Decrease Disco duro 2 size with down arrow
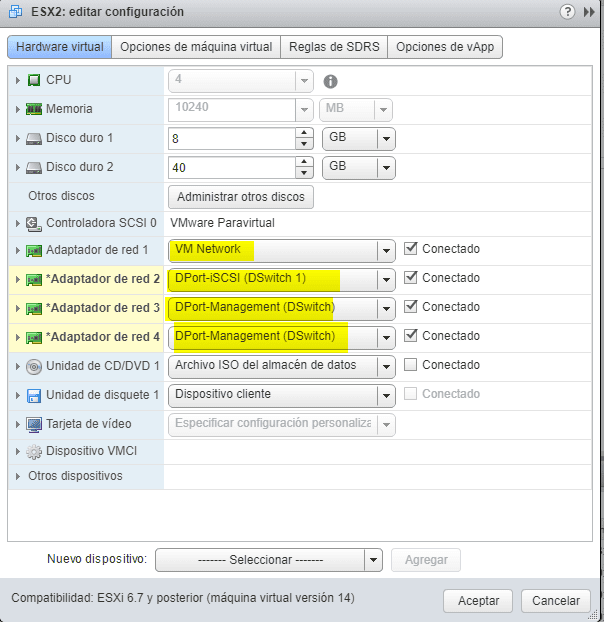 [304, 173]
